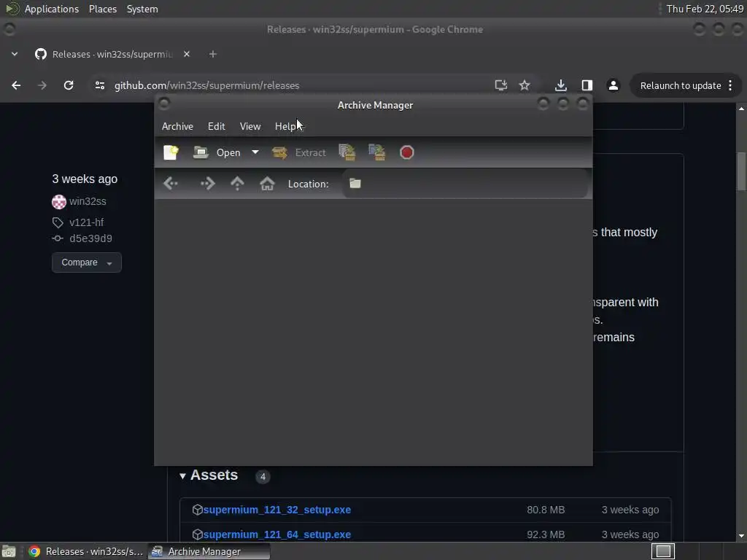The image size is (747, 560).
Task: Go back in Archive Manager location history
Action: tap(171, 183)
